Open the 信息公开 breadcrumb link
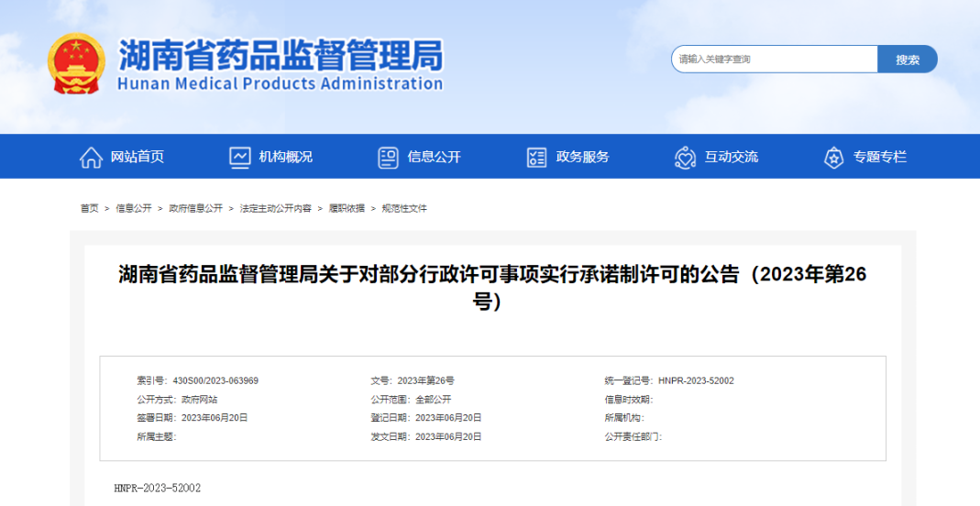This screenshot has height=506, width=980. click(134, 208)
